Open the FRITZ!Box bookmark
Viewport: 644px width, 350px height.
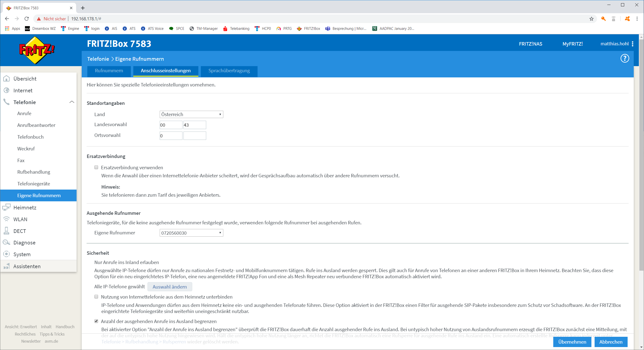click(308, 29)
